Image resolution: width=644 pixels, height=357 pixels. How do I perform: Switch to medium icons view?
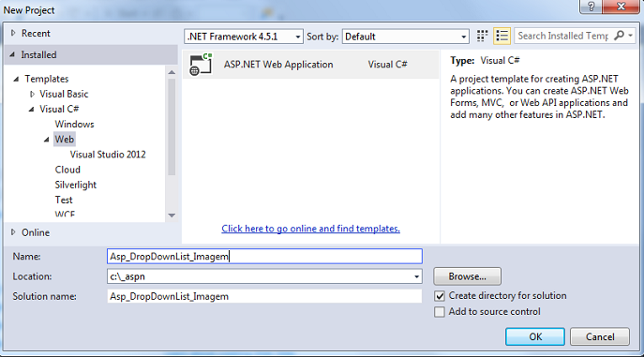[482, 37]
